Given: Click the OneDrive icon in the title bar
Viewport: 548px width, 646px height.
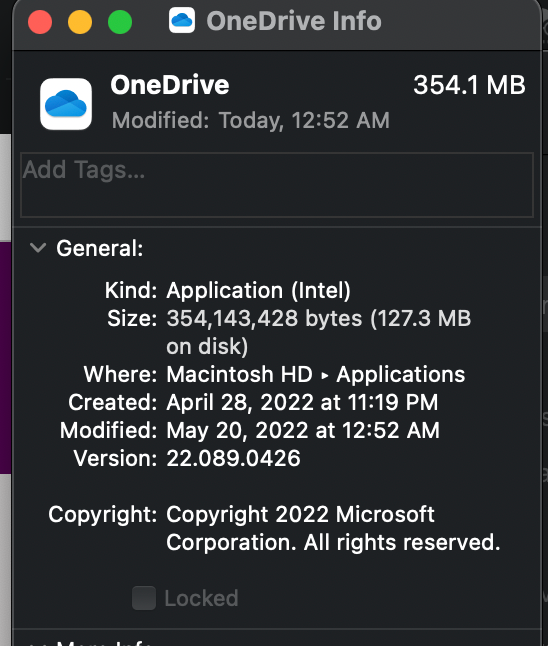Looking at the screenshot, I should (x=182, y=20).
